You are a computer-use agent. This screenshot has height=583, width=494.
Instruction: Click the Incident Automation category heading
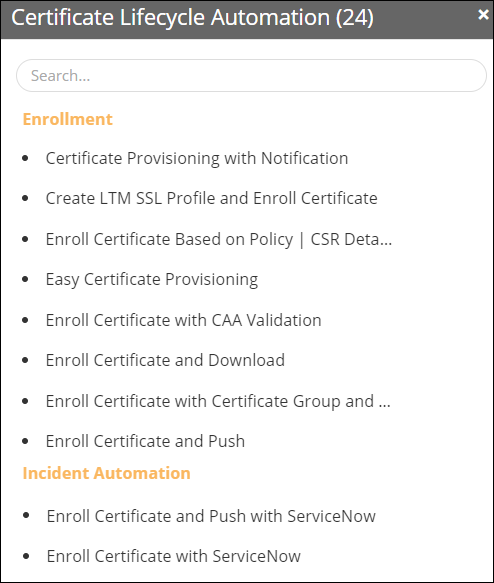pos(106,473)
